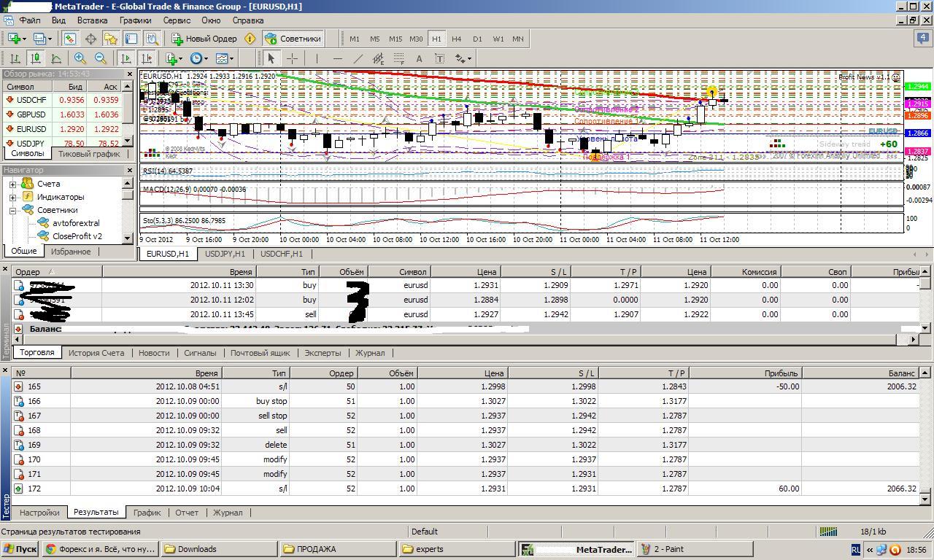This screenshot has height=560, width=934.
Task: Switch chart to line chart icon
Action: click(x=55, y=58)
